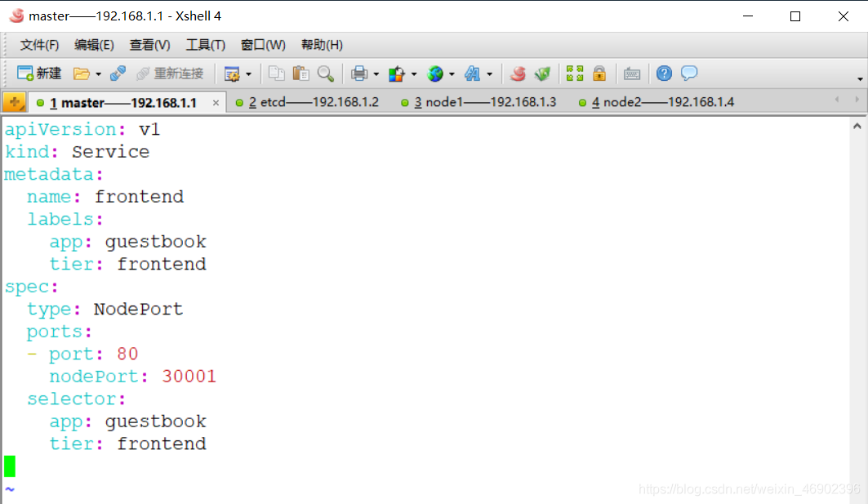868x504 pixels.
Task: Switch to the node2 192.168.1.4 tab
Action: 657,102
